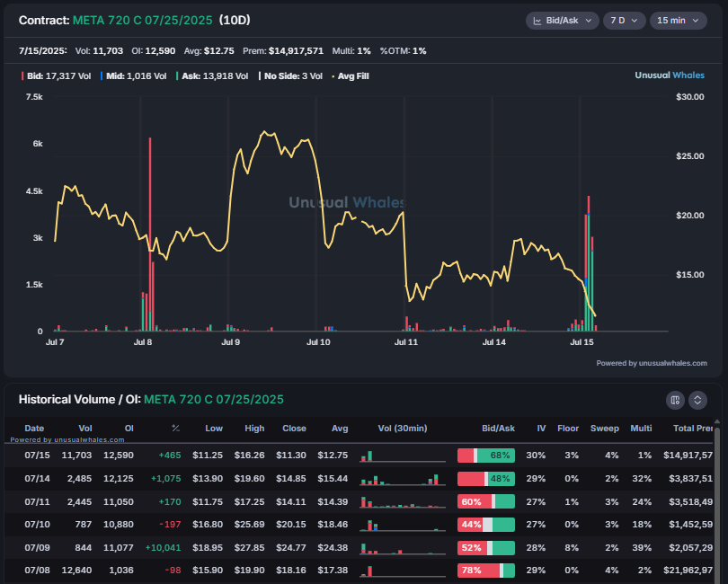Click the 68% bid/ask bar

pos(486,456)
